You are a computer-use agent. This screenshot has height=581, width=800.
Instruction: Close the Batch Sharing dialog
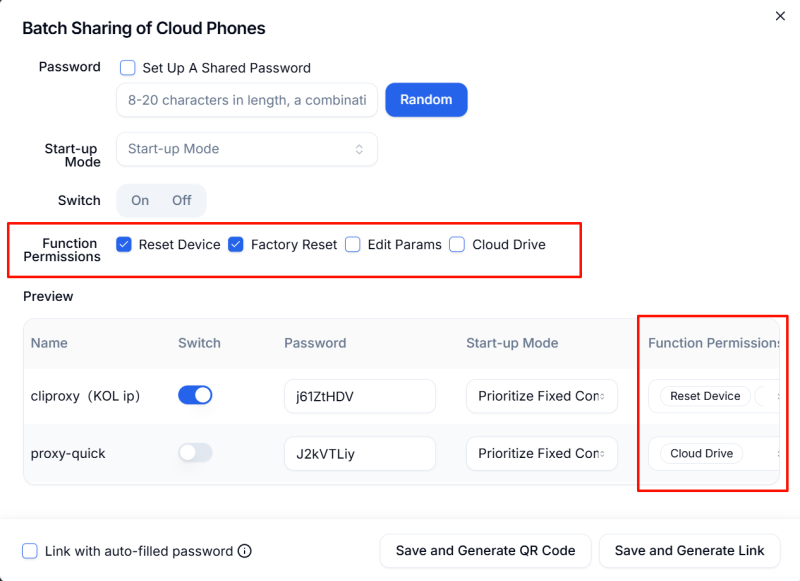coord(780,16)
